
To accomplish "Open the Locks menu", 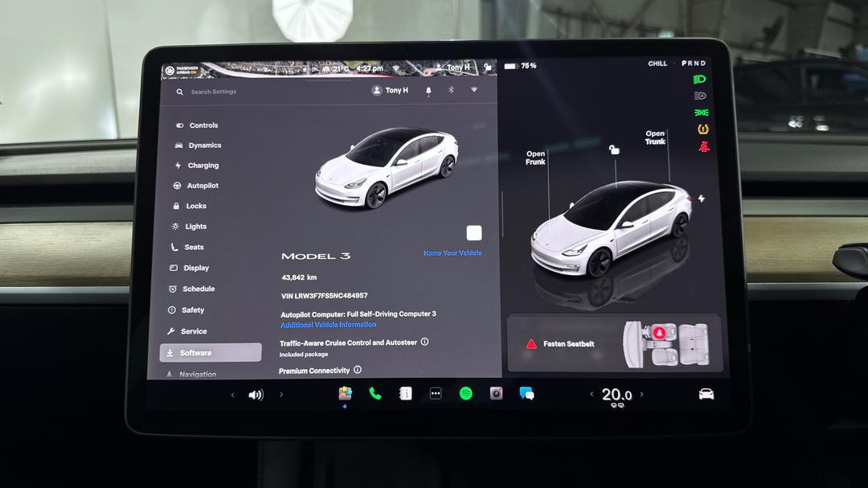I will 190,206.
